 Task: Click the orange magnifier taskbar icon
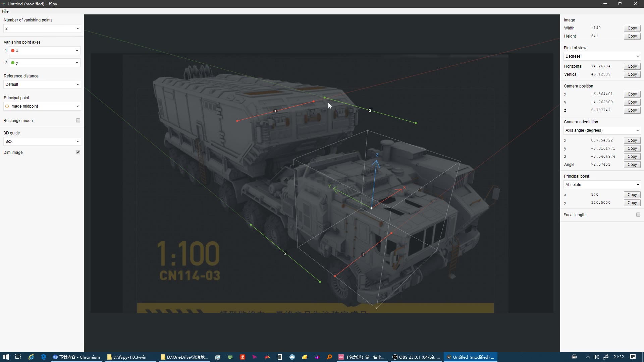(x=329, y=357)
